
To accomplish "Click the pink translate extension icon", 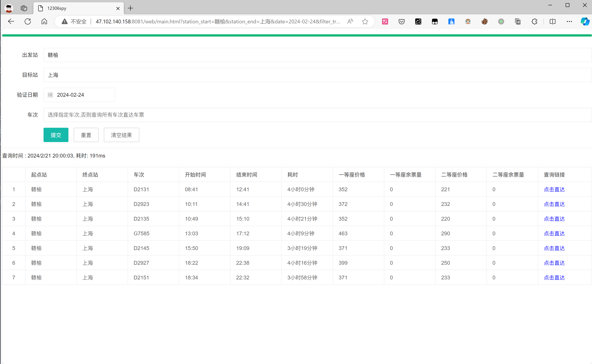I will pyautogui.click(x=385, y=22).
